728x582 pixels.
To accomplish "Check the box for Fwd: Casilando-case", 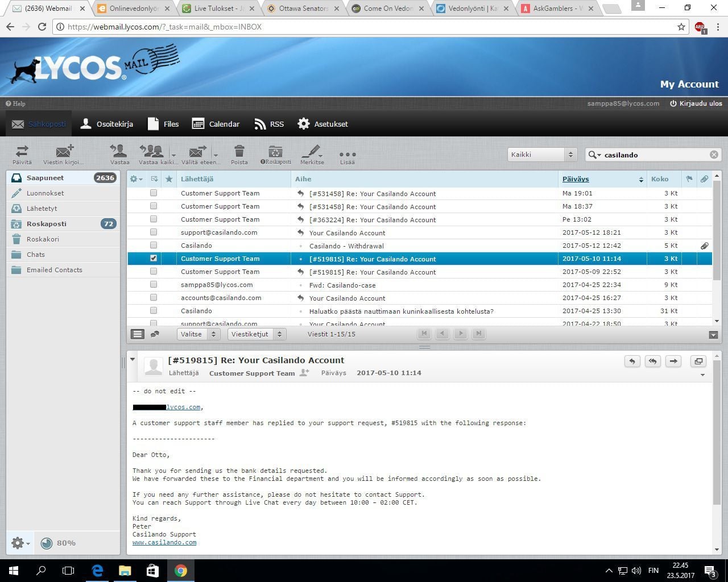I will pyautogui.click(x=154, y=285).
